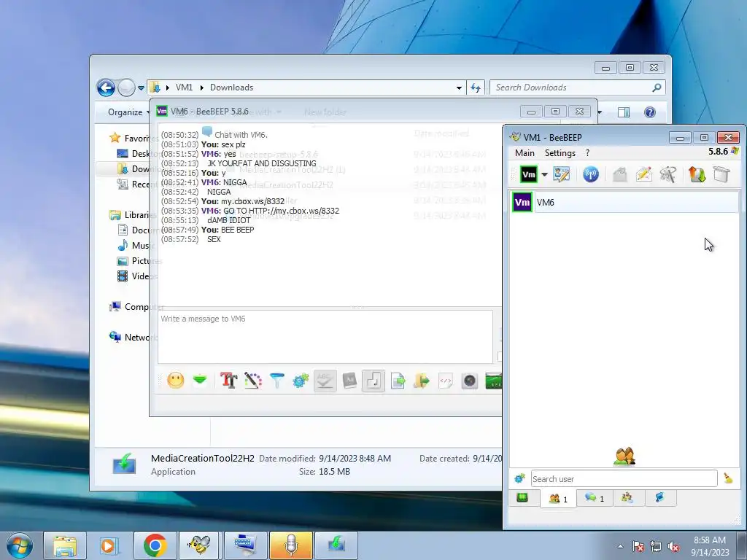Open Windows Explorer from the taskbar

[x=65, y=545]
